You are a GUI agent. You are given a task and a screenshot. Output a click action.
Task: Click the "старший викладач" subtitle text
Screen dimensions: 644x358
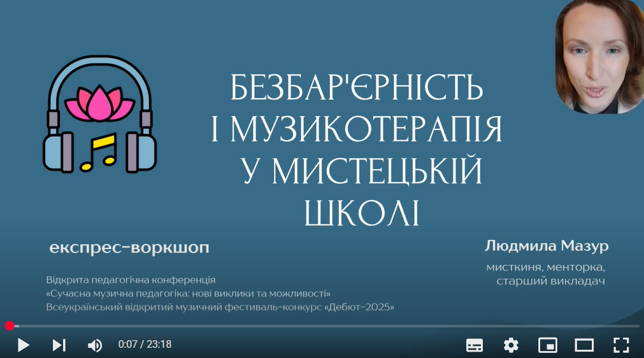550,281
